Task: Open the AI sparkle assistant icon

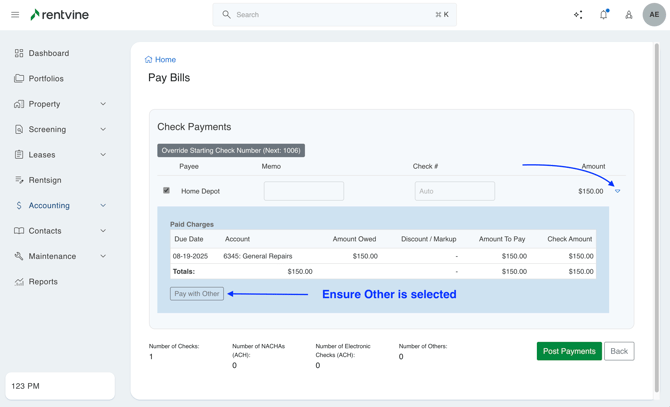Action: (x=578, y=15)
